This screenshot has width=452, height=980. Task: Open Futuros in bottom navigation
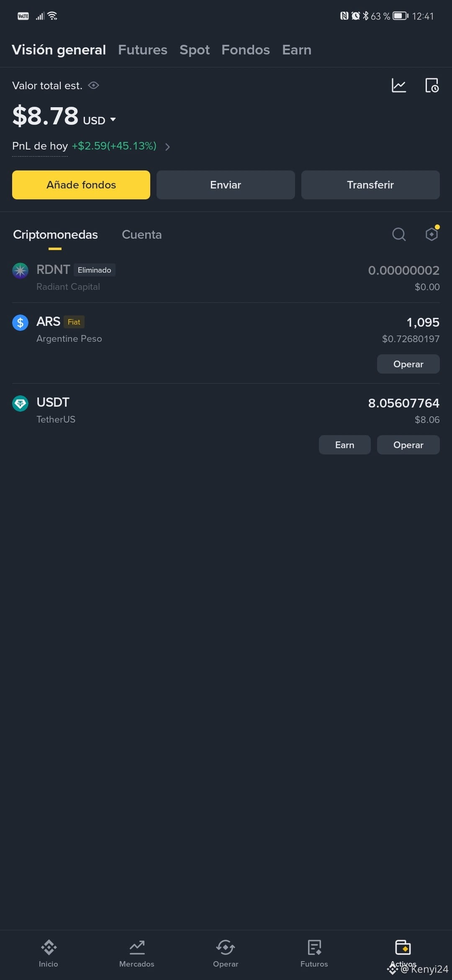point(314,953)
